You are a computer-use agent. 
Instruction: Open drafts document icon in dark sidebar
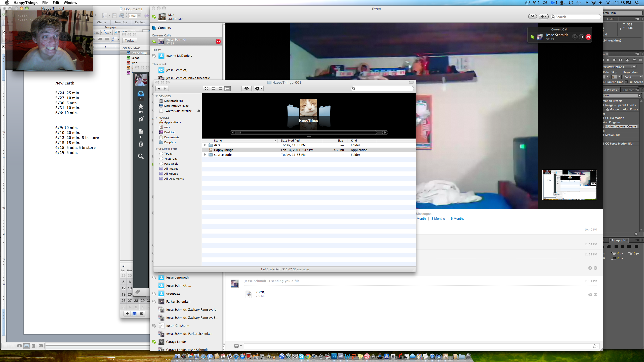141,131
